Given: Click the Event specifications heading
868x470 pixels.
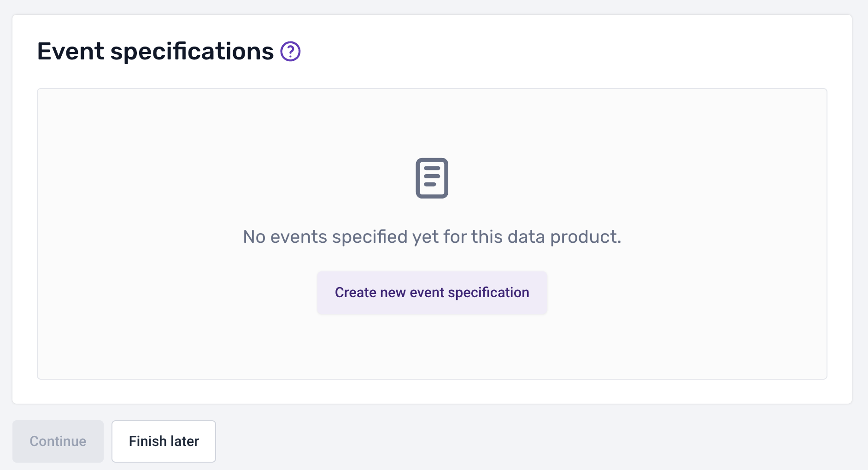Looking at the screenshot, I should click(x=155, y=51).
